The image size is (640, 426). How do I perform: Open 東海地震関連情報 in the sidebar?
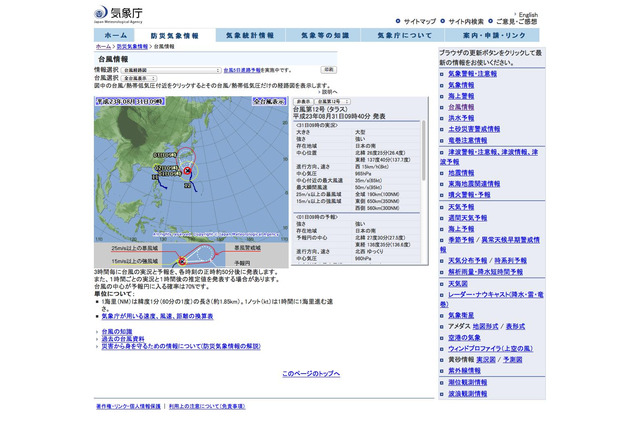click(474, 184)
